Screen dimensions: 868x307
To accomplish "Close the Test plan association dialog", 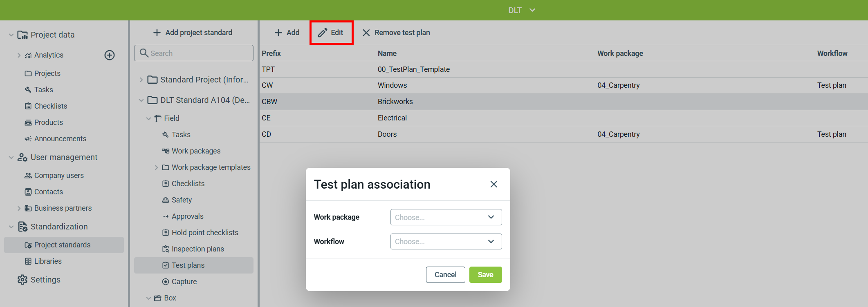I will point(494,184).
